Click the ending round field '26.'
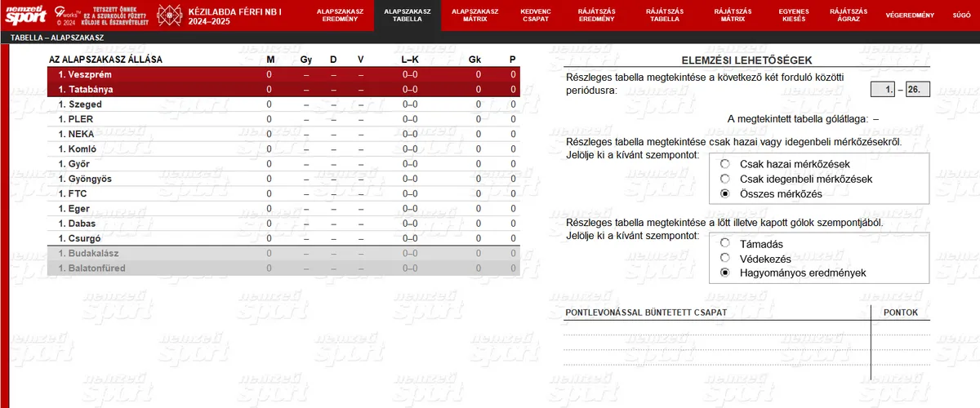Viewport: 980px width, 408px height. pos(917,90)
